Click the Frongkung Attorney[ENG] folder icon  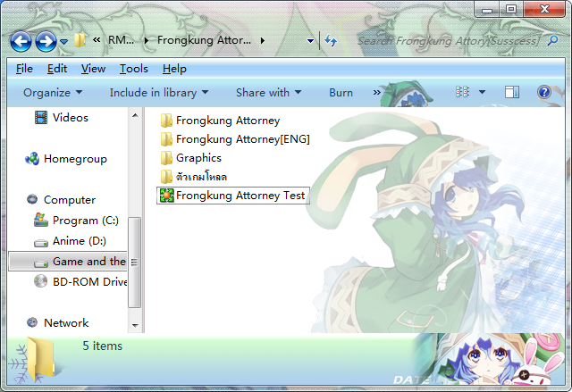coord(166,139)
